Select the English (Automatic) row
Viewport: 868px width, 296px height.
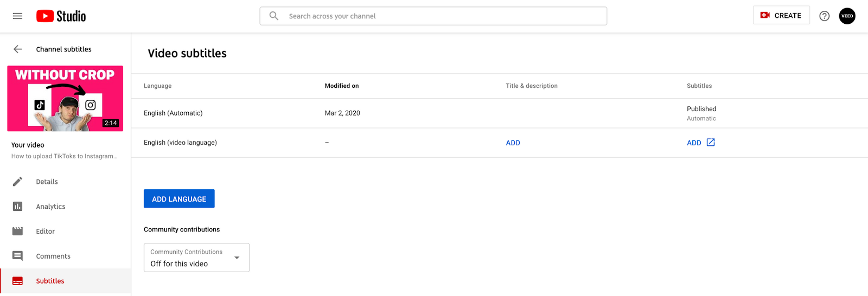tap(499, 113)
